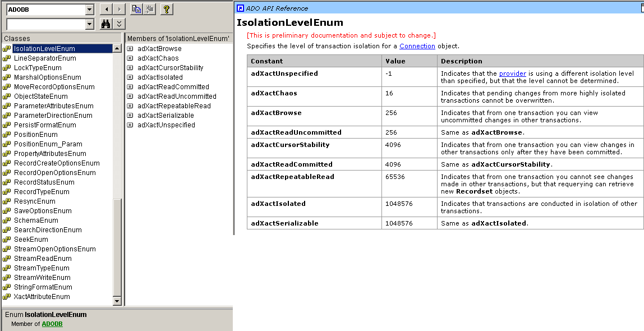644x331 pixels.
Task: Select member adXactBrowse
Action: (159, 48)
